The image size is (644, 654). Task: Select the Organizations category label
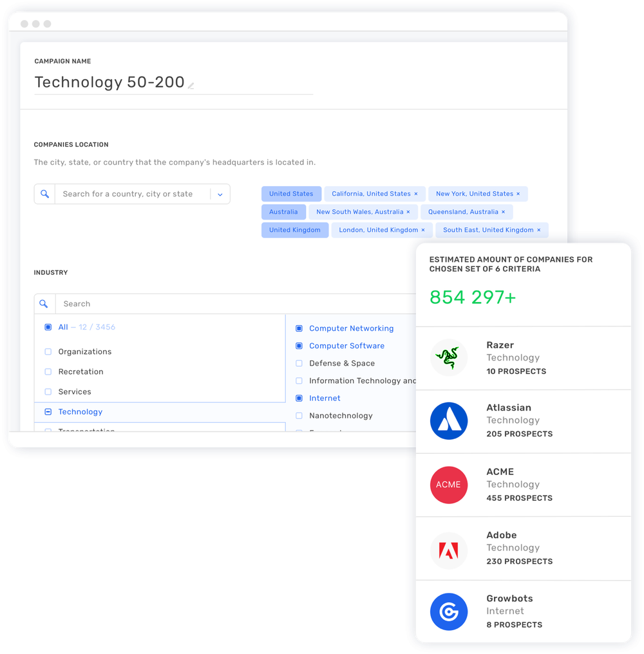[x=85, y=351]
